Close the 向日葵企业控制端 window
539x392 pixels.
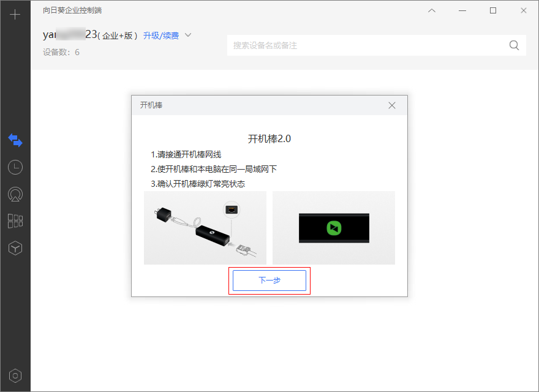(524, 10)
